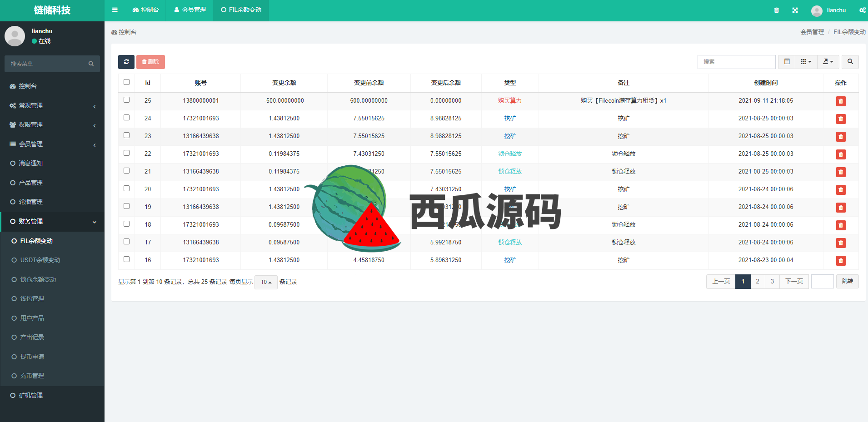Check the box for row Id 25

(126, 100)
